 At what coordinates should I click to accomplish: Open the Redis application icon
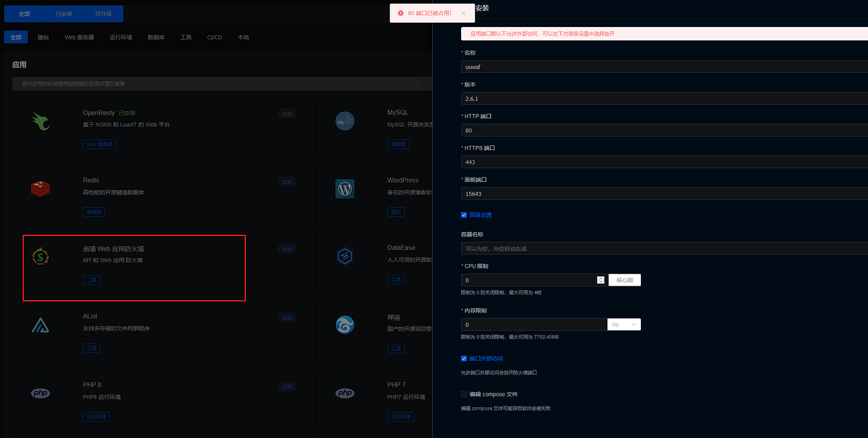(x=40, y=188)
